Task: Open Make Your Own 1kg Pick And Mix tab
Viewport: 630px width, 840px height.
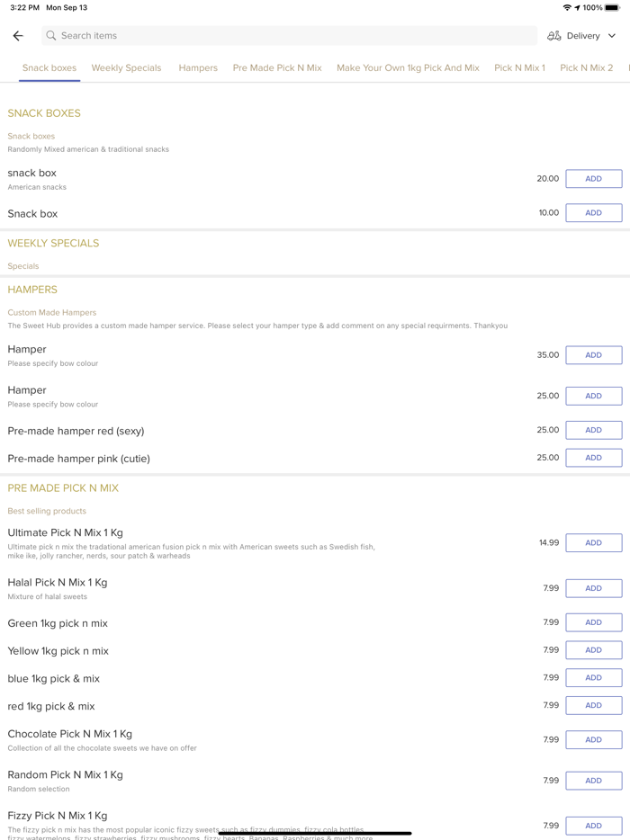Action: (408, 68)
